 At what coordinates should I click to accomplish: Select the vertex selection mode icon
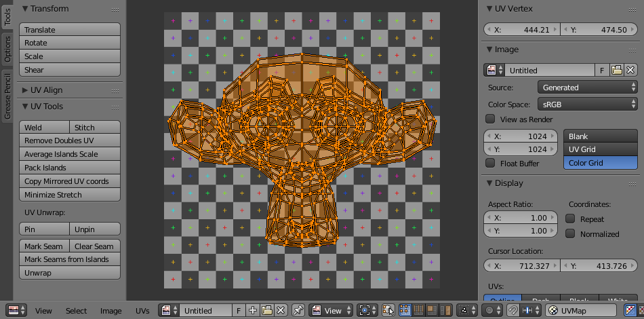point(405,310)
